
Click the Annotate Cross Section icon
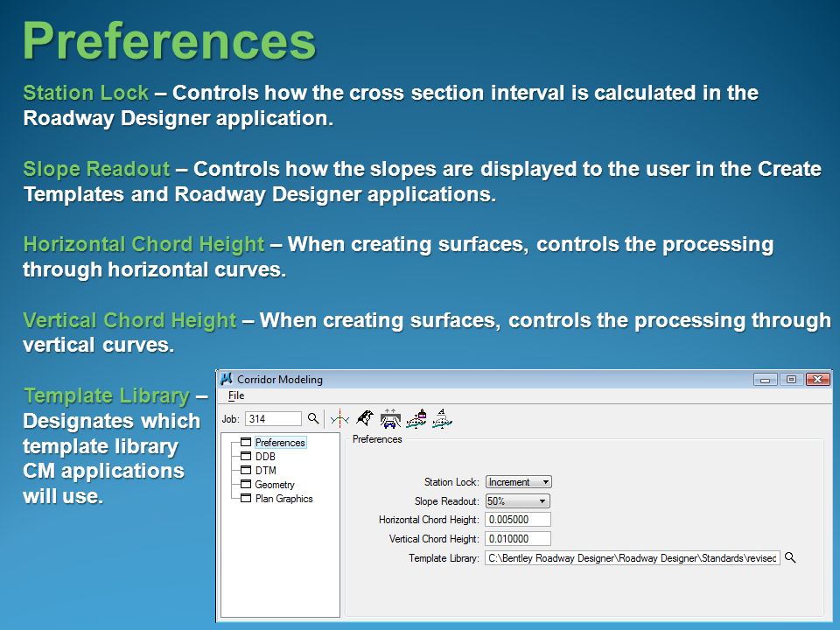(442, 418)
